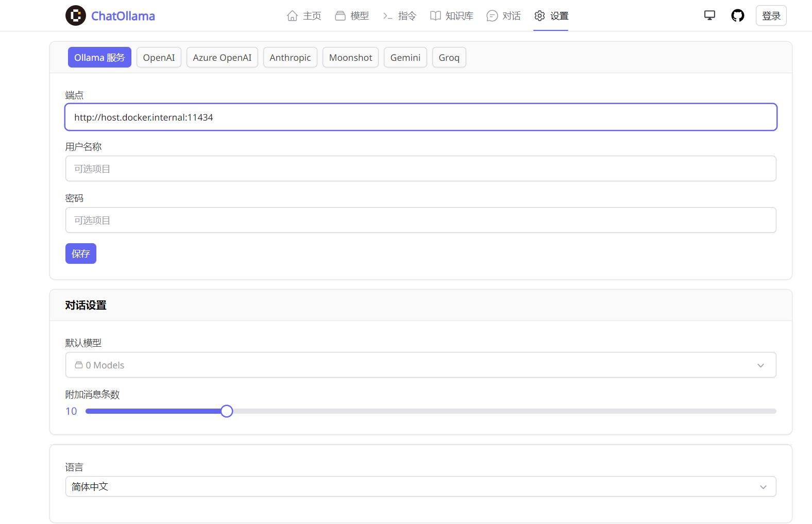Open the 对话 chat page icon

[492, 16]
